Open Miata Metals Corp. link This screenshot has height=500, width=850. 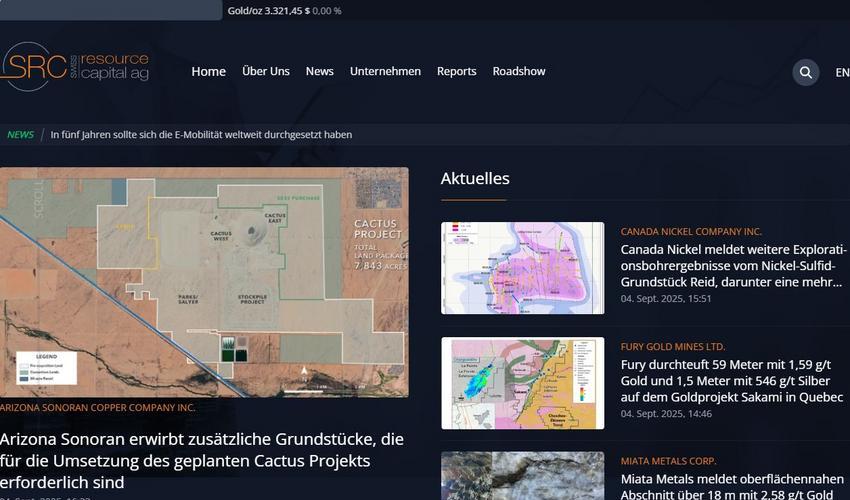click(x=668, y=461)
